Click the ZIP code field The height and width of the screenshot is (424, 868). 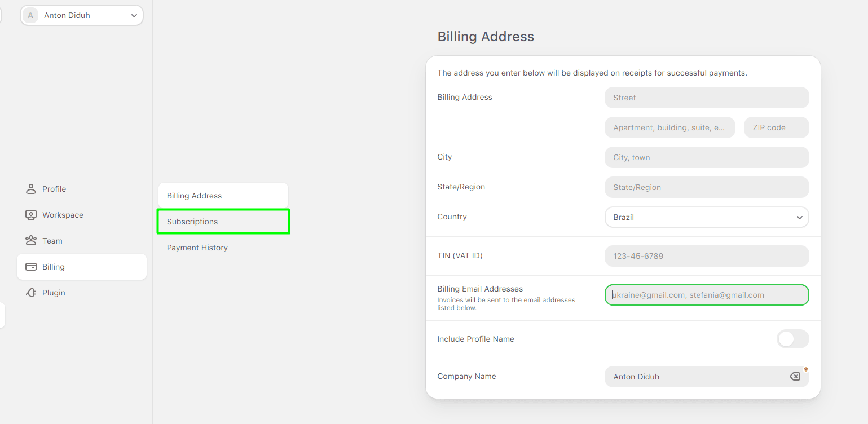click(x=776, y=127)
